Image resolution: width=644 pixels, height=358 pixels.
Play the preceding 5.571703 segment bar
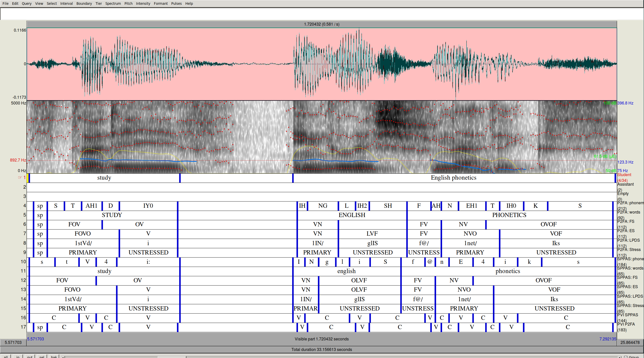(13, 342)
